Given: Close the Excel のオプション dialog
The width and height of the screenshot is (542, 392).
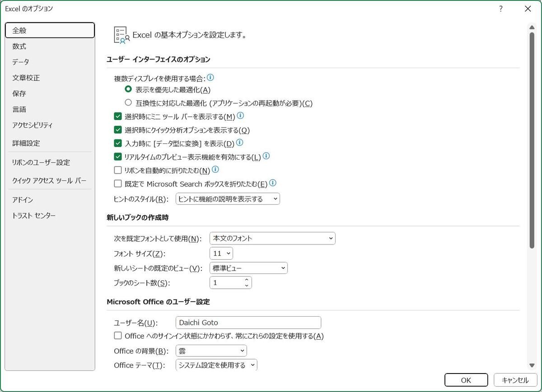Looking at the screenshot, I should tap(528, 9).
